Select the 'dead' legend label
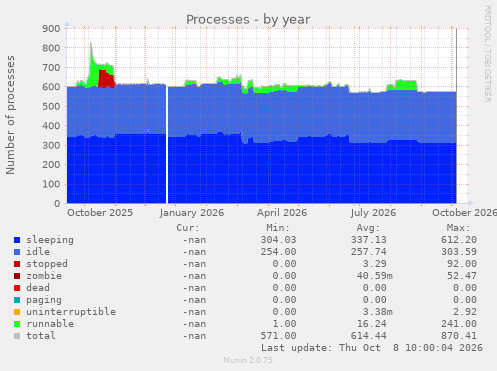 click(x=38, y=288)
